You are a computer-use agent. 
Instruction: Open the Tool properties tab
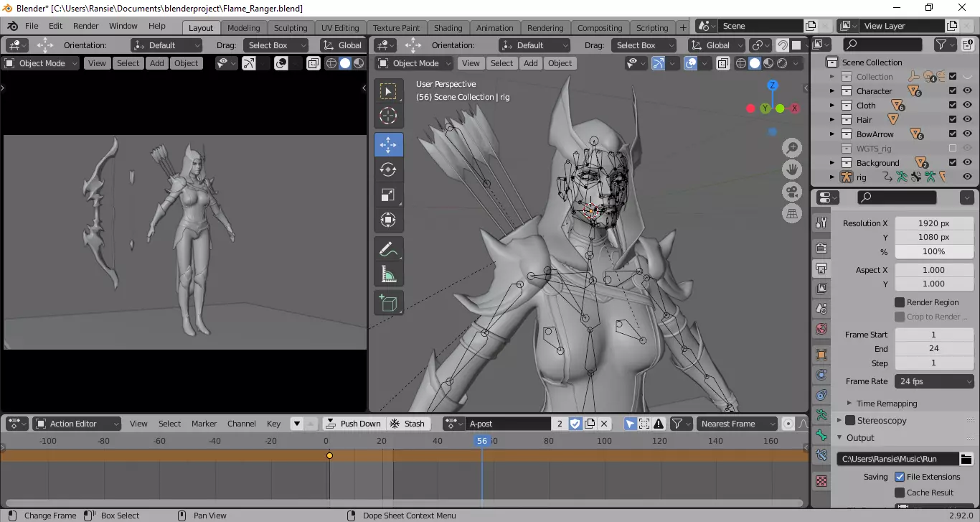point(821,223)
